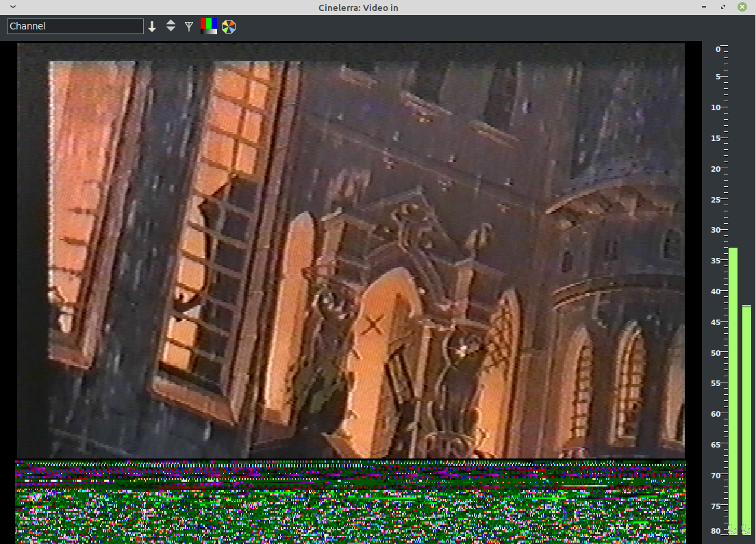Step to the previous channel with down arrow
Image resolution: width=756 pixels, height=544 pixels.
[171, 31]
